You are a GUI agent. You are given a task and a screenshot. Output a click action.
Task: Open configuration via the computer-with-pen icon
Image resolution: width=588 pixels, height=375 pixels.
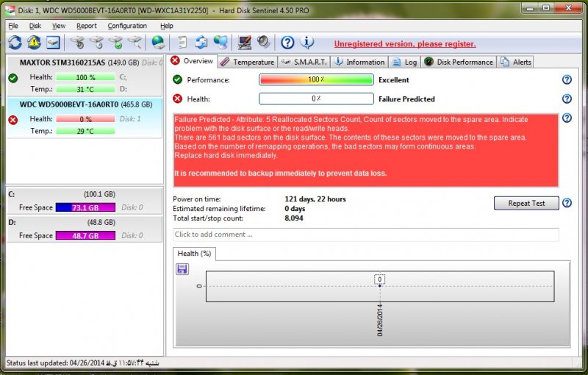tap(245, 43)
